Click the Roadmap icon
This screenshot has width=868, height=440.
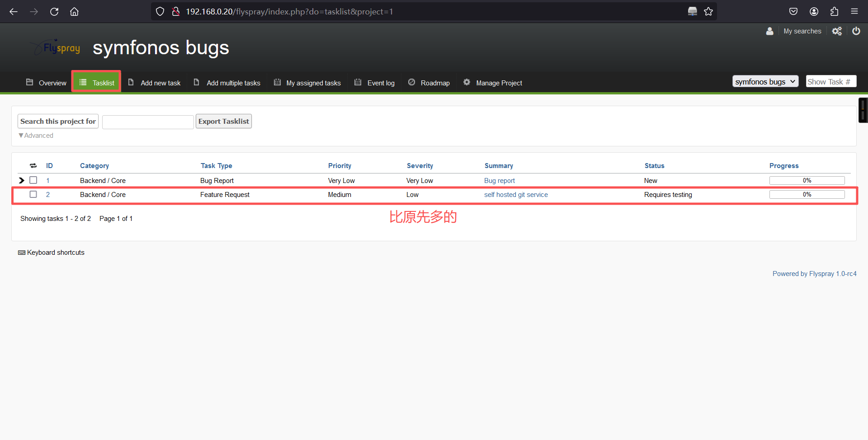click(411, 82)
